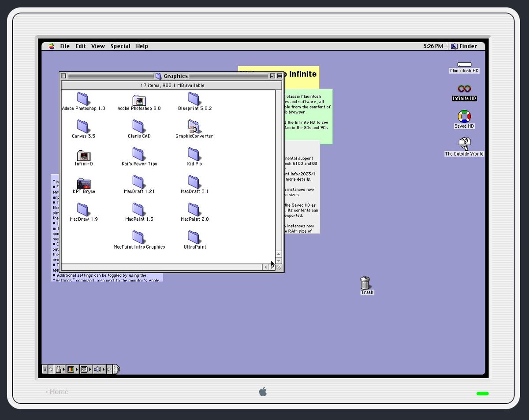The width and height of the screenshot is (529, 420).
Task: Open the Help menu
Action: 142,46
